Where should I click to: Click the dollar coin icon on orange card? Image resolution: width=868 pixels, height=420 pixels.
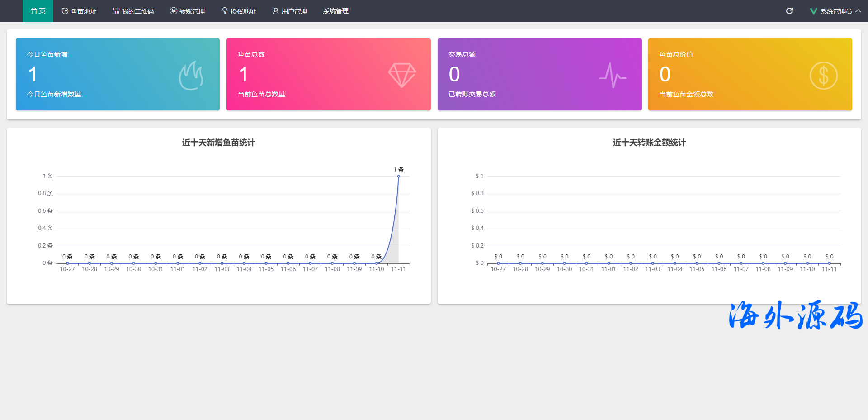click(823, 75)
